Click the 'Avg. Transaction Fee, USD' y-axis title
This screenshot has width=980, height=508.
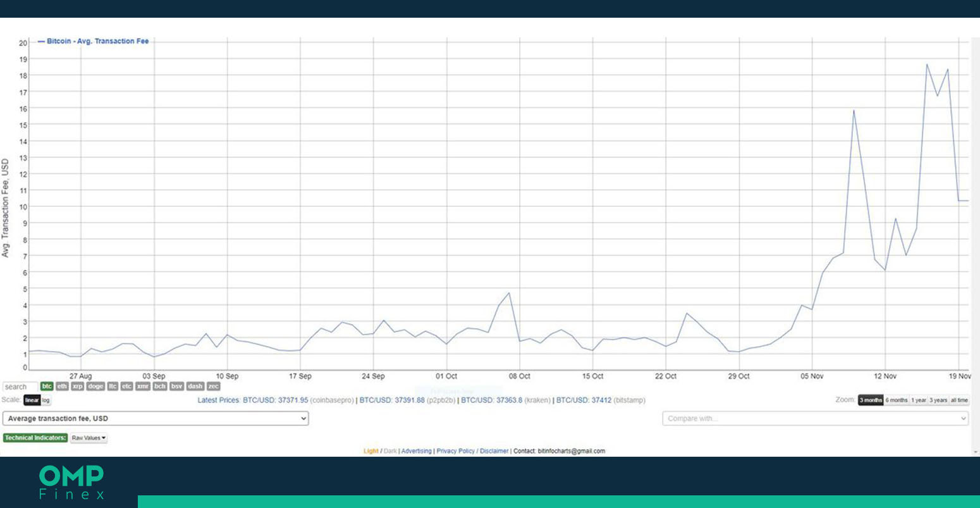pyautogui.click(x=6, y=208)
